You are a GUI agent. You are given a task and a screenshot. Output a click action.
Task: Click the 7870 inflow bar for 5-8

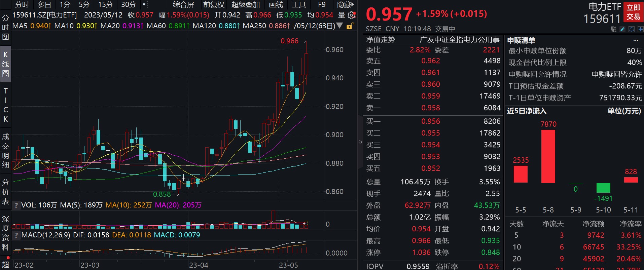(x=548, y=156)
